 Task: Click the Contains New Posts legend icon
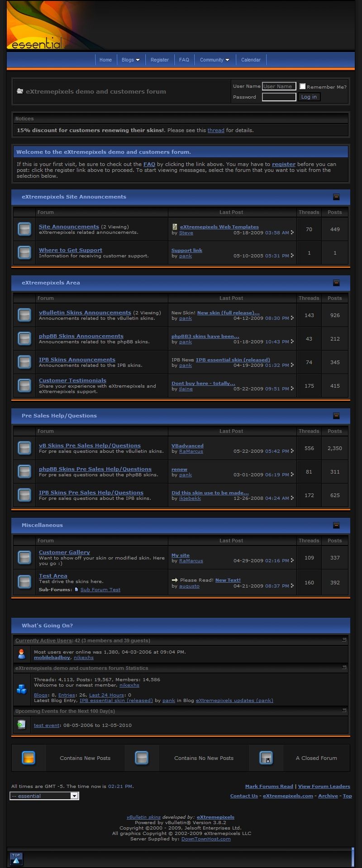[x=29, y=758]
